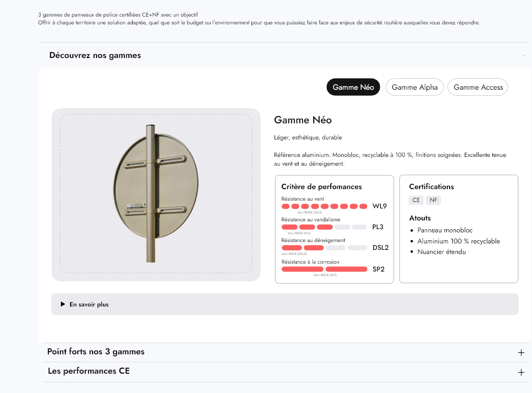Click the WL9 wind rating label
The width and height of the screenshot is (532, 393).
pyautogui.click(x=380, y=206)
